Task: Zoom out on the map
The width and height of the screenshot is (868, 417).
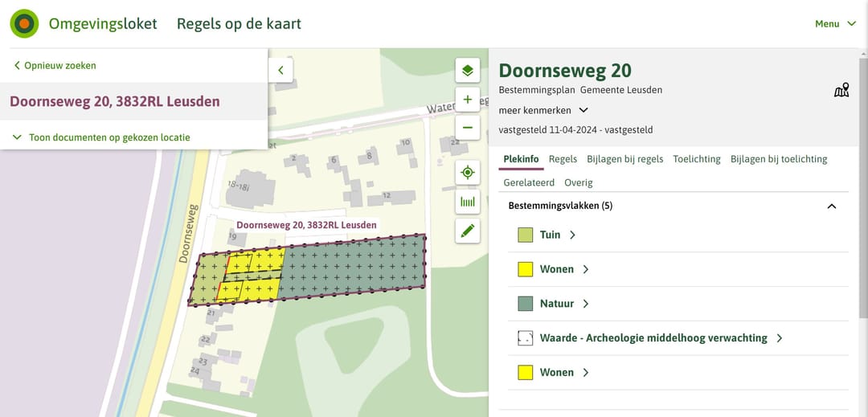Action: click(x=468, y=128)
